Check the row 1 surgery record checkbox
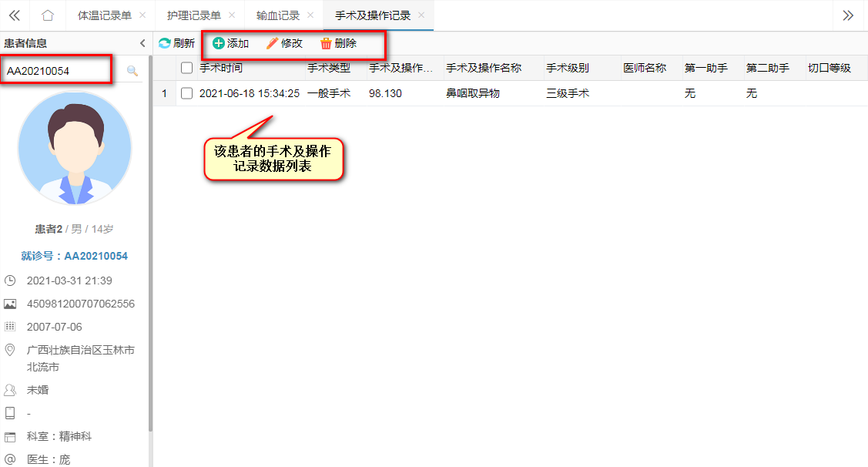Viewport: 868px width, 467px height. click(186, 93)
